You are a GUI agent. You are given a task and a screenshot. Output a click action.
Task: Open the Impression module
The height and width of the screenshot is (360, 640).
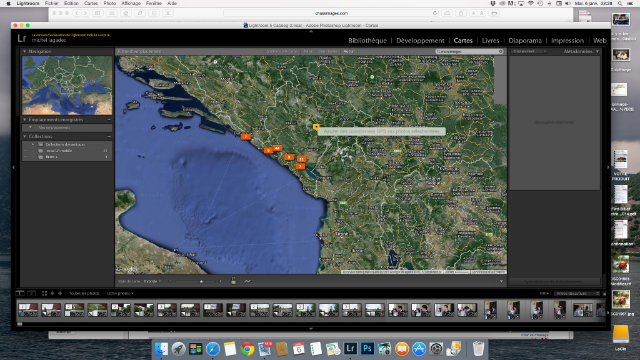pyautogui.click(x=567, y=40)
